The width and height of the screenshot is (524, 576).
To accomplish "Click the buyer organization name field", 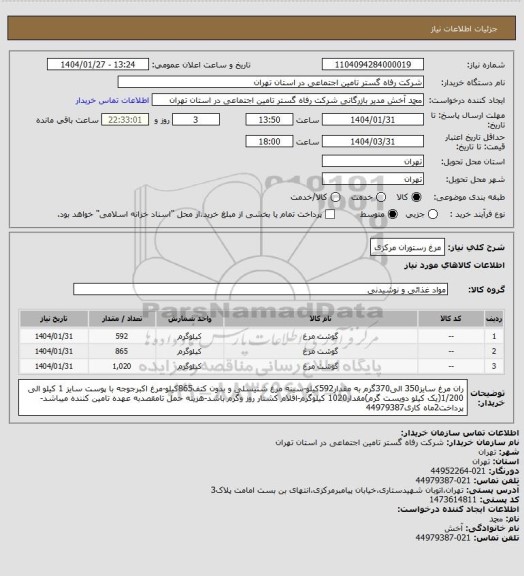I will tap(270, 82).
